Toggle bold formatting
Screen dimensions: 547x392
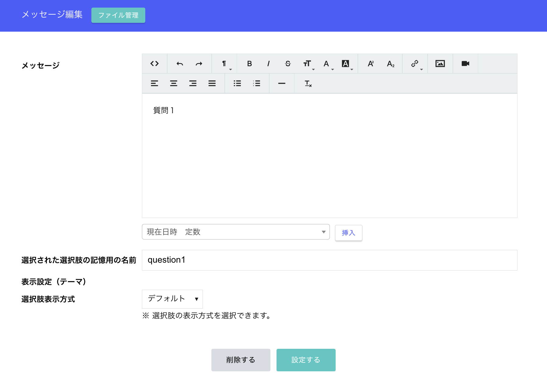(249, 64)
